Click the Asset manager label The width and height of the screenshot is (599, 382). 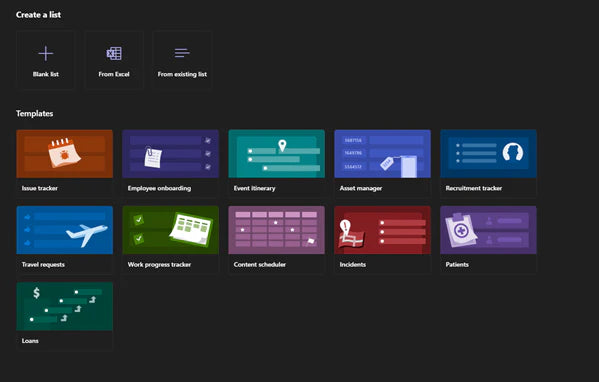(x=361, y=188)
